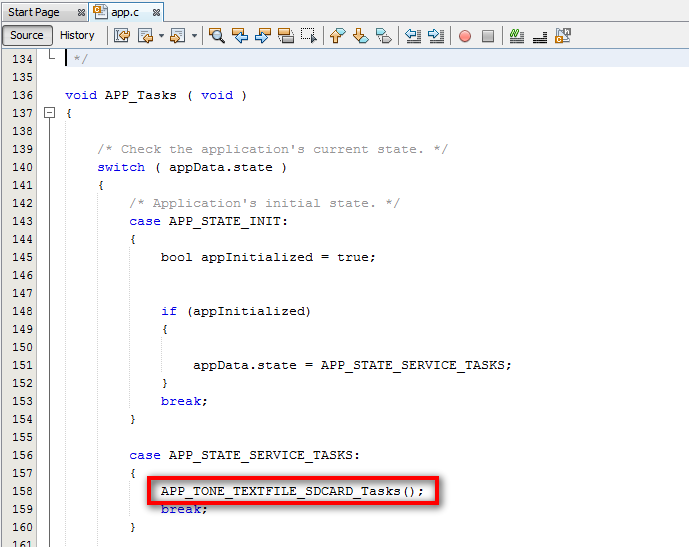Viewport: 689px width, 547px height.
Task: Go to the next bookmark
Action: point(360,36)
